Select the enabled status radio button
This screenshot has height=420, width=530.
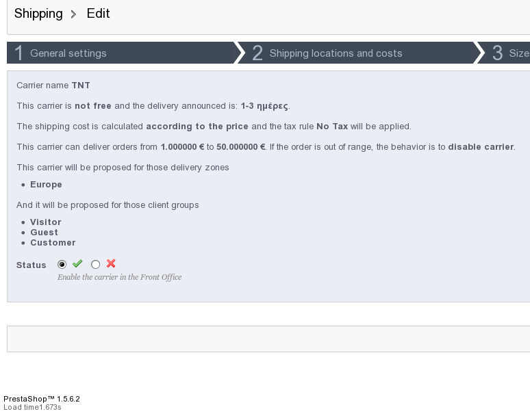click(62, 264)
